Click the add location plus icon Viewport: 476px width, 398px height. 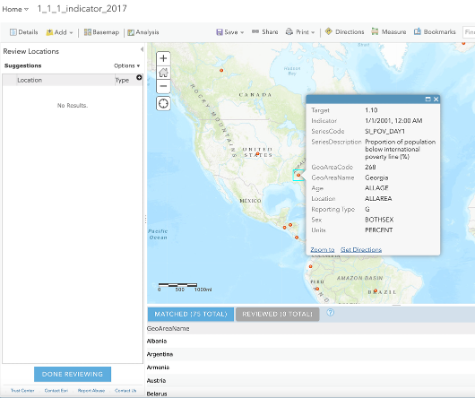(139, 77)
